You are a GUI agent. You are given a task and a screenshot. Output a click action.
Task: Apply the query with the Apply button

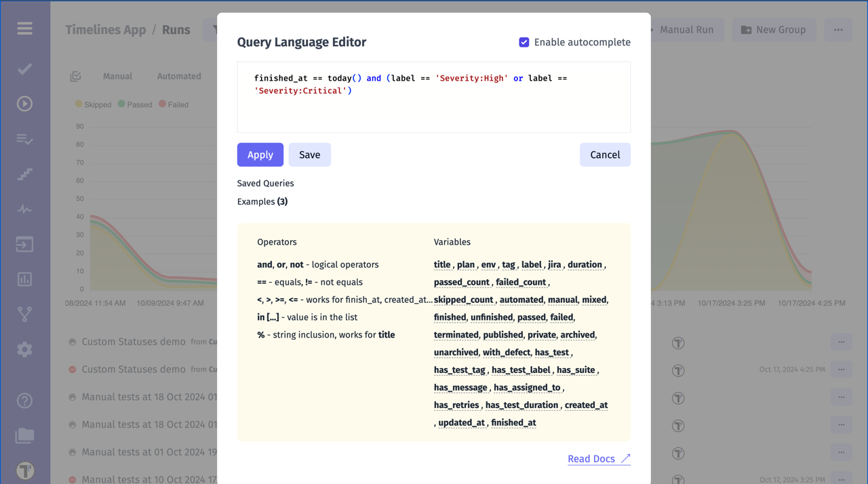pos(260,155)
